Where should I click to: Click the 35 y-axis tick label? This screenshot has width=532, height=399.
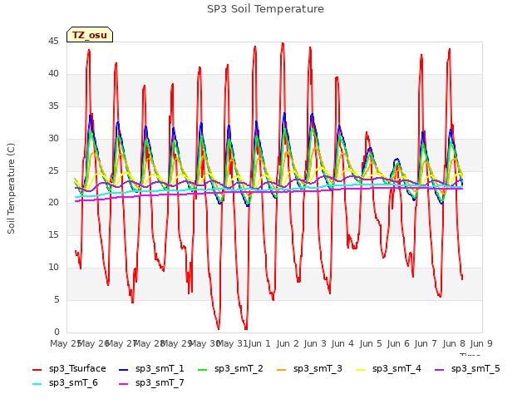pos(53,106)
